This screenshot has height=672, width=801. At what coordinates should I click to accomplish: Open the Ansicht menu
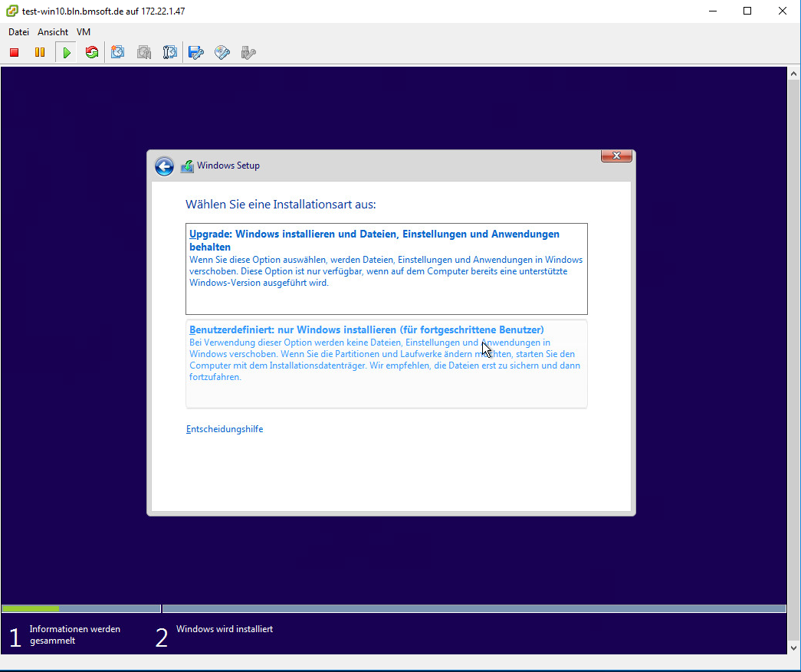pyautogui.click(x=53, y=32)
